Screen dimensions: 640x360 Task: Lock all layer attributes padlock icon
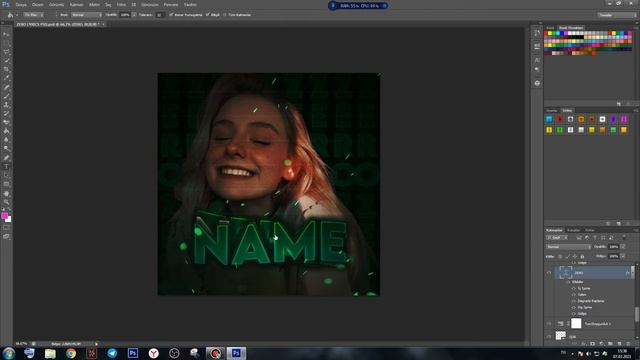pyautogui.click(x=582, y=256)
